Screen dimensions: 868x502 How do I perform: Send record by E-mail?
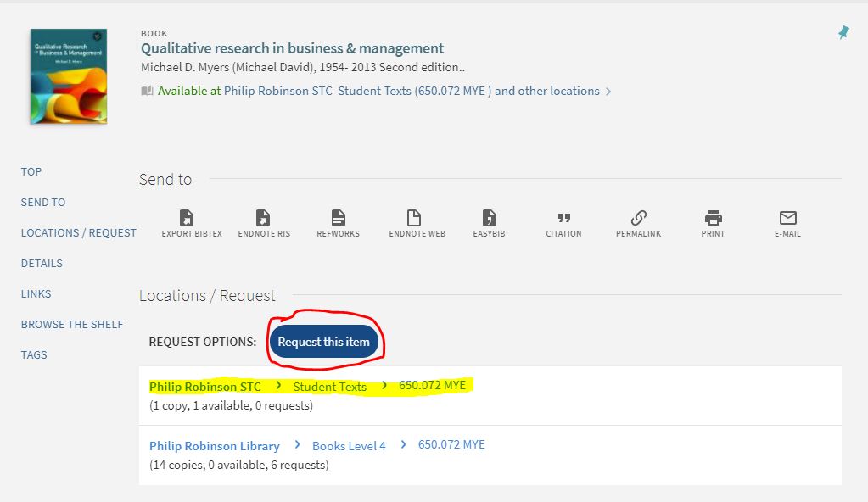tap(787, 219)
